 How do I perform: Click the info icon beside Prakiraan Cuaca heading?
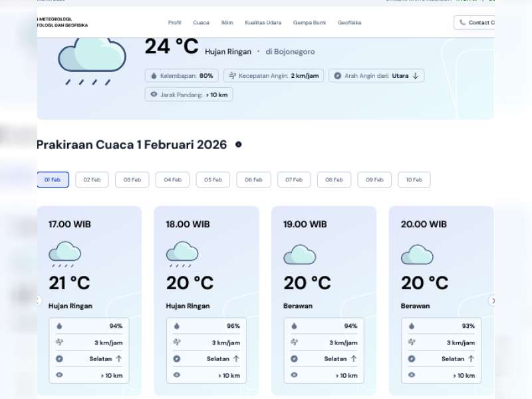tap(239, 144)
